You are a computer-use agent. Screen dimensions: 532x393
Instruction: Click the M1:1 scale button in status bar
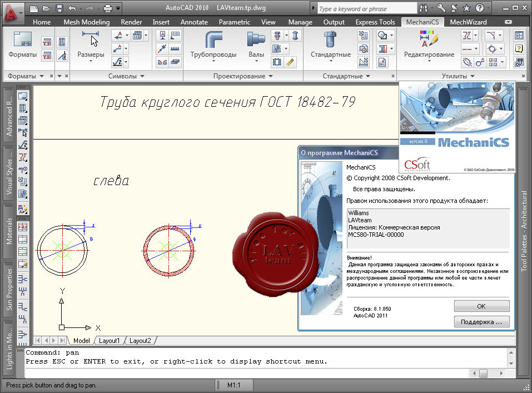(x=234, y=385)
